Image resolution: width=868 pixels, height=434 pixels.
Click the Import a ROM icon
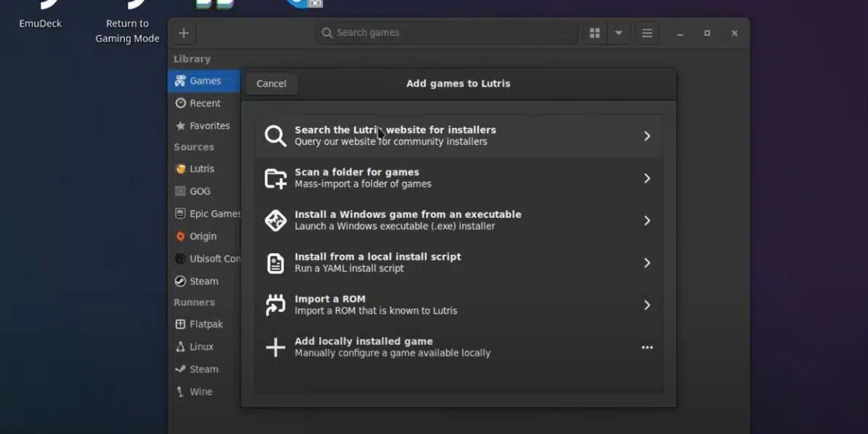[275, 305]
